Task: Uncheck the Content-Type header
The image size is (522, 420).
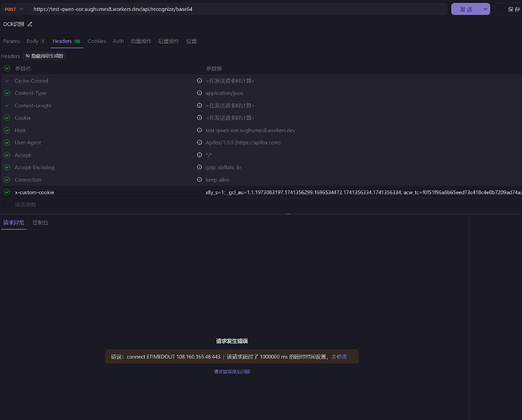Action: point(7,93)
